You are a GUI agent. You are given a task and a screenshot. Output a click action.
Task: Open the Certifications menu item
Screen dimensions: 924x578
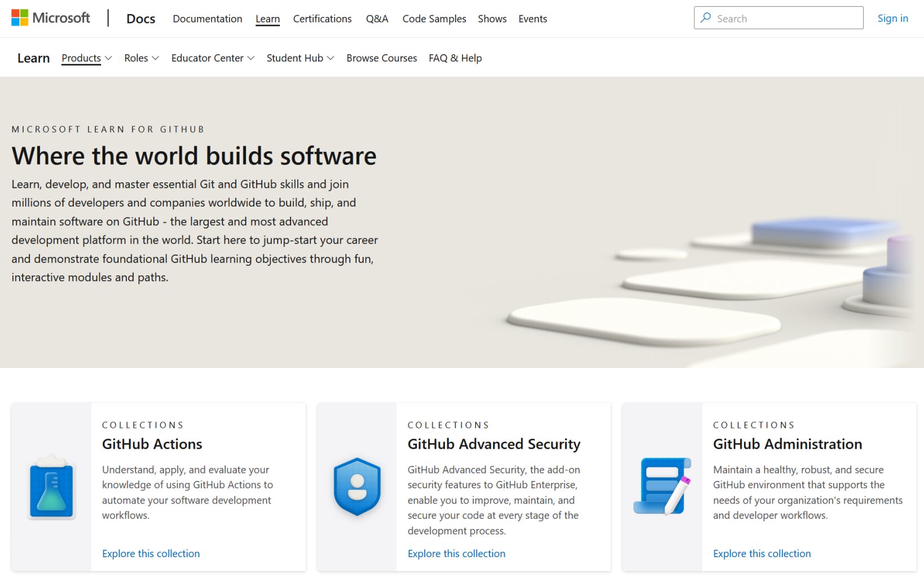pos(322,19)
